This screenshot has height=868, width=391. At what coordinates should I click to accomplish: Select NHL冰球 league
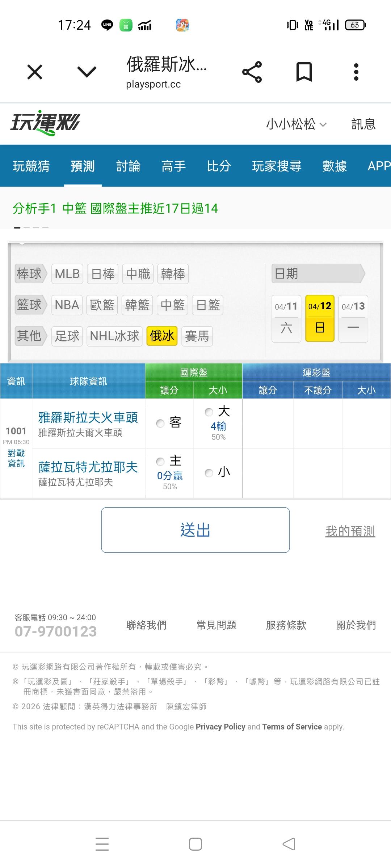[x=114, y=336]
